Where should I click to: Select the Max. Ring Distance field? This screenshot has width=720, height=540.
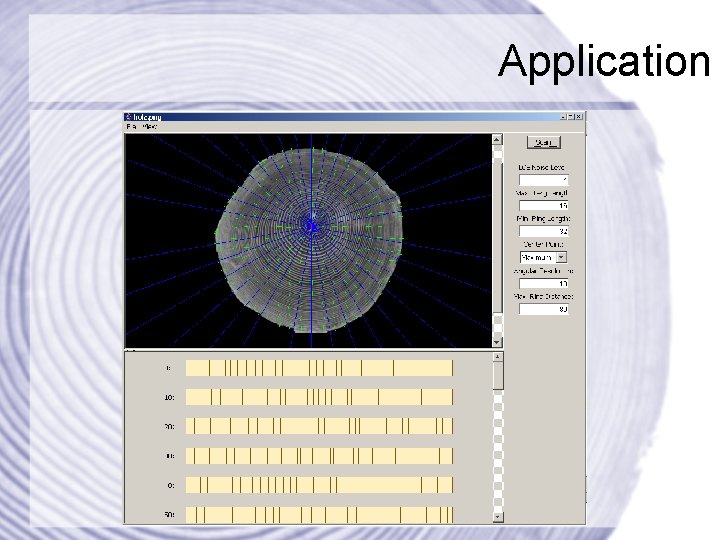coord(544,309)
